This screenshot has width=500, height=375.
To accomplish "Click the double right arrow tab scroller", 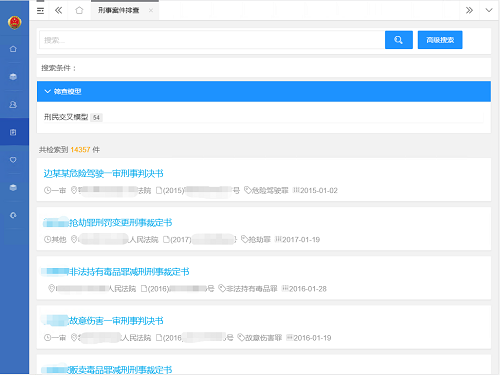I will (x=469, y=10).
